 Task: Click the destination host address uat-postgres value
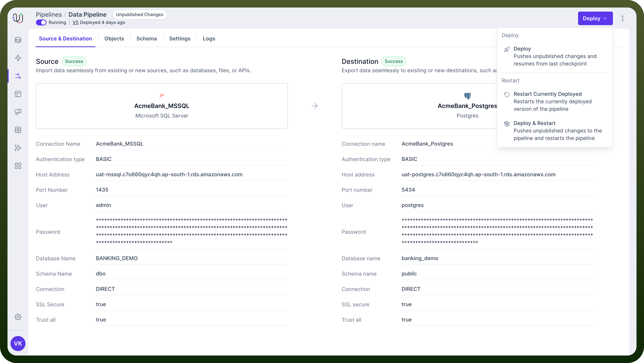(x=479, y=174)
